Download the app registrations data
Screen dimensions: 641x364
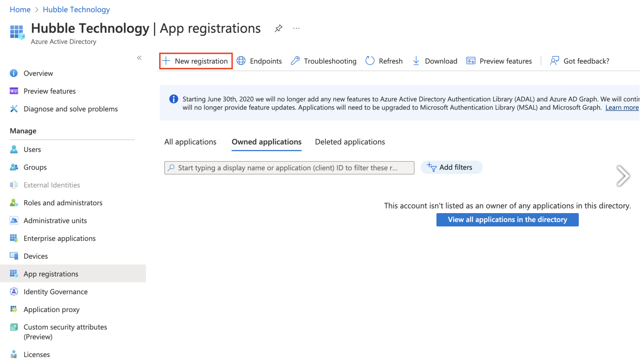pos(416,61)
